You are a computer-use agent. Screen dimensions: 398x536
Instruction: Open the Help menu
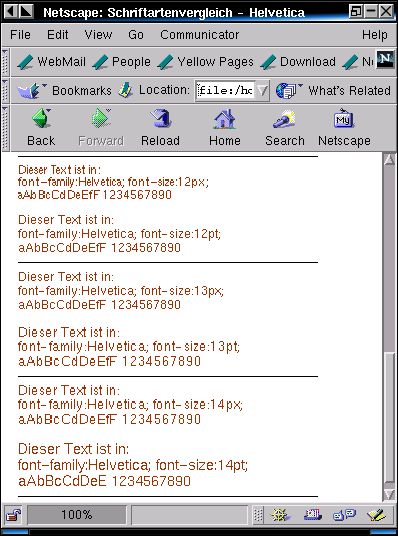pyautogui.click(x=375, y=35)
